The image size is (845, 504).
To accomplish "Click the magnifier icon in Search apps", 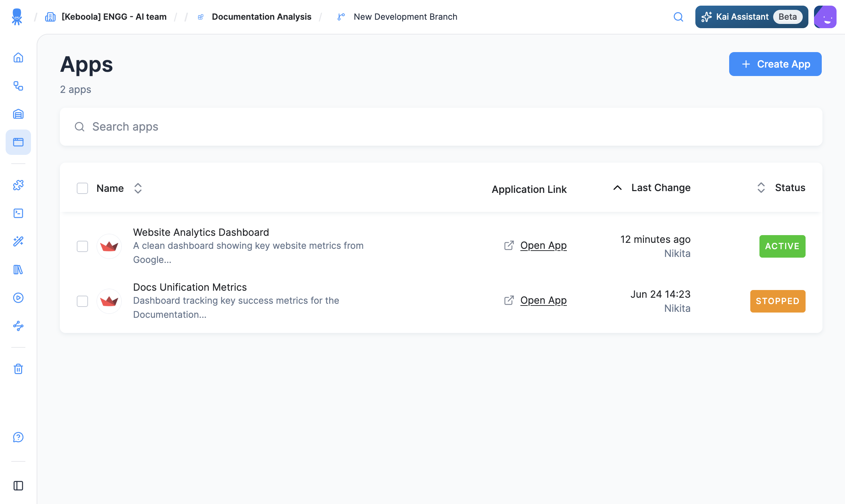I will (x=80, y=127).
